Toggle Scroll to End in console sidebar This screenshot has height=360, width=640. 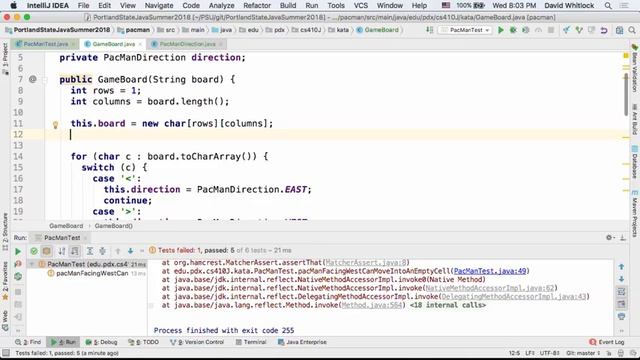(x=621, y=304)
